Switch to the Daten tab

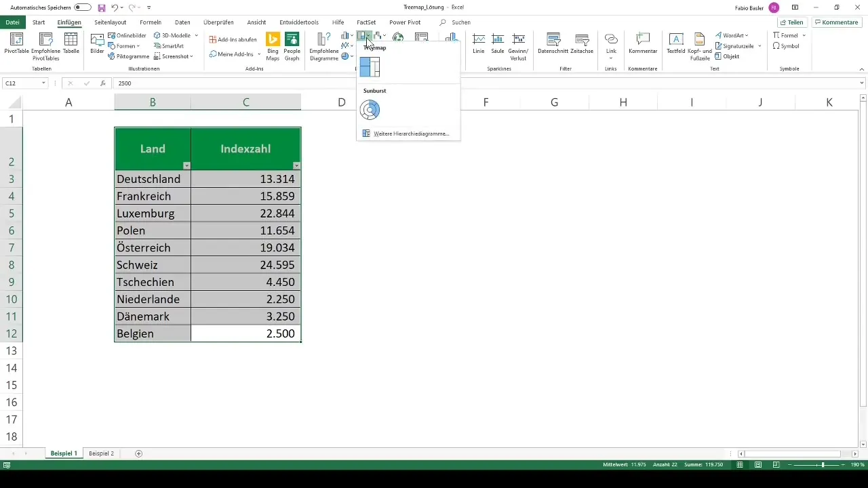pyautogui.click(x=182, y=22)
